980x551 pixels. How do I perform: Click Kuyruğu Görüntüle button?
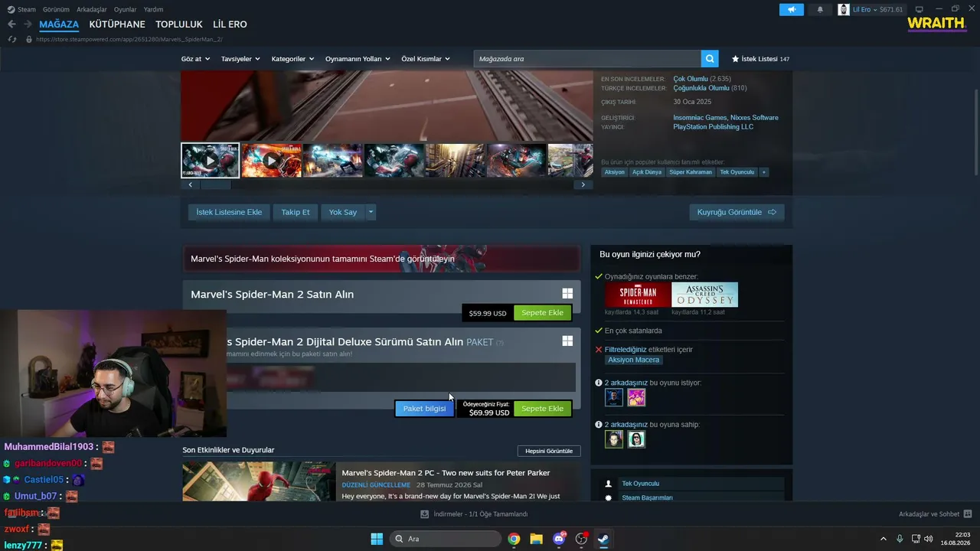point(737,212)
